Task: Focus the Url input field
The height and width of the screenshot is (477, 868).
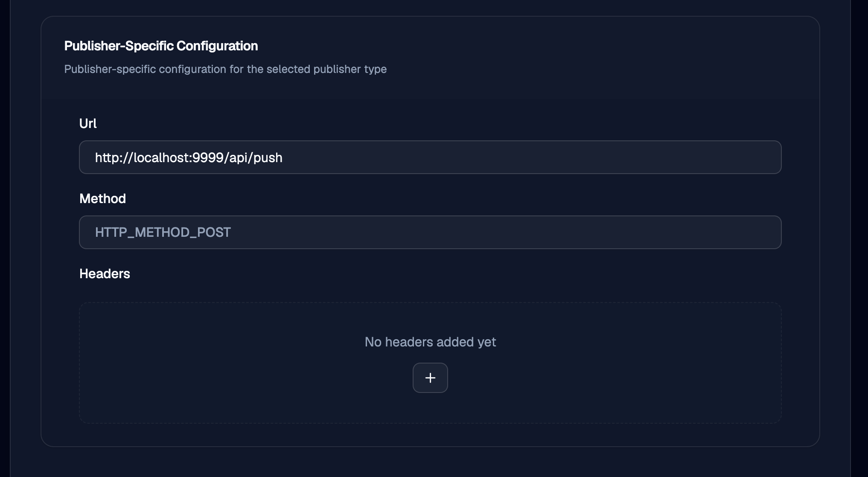Action: (430, 157)
